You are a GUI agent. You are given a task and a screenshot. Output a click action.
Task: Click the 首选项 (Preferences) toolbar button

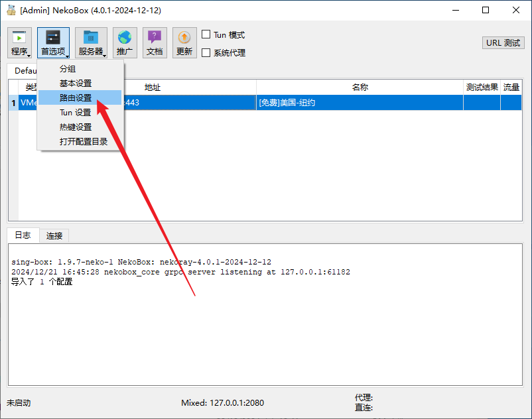coord(53,42)
